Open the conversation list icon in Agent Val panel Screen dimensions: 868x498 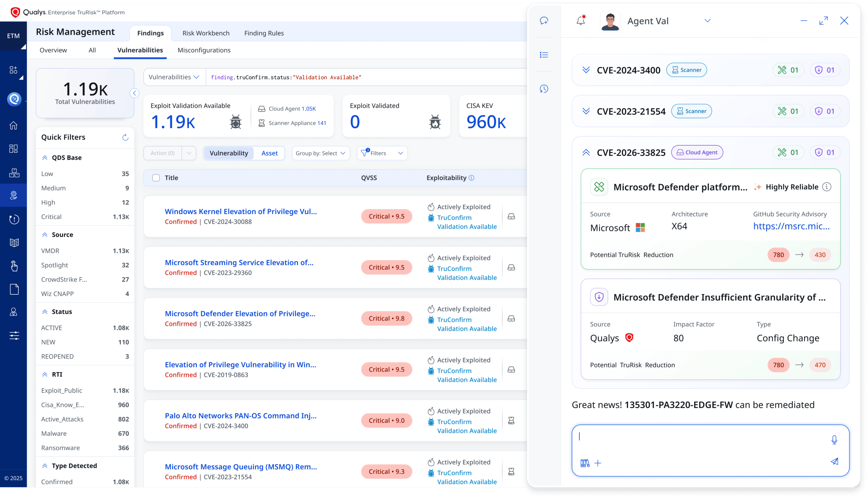point(544,55)
